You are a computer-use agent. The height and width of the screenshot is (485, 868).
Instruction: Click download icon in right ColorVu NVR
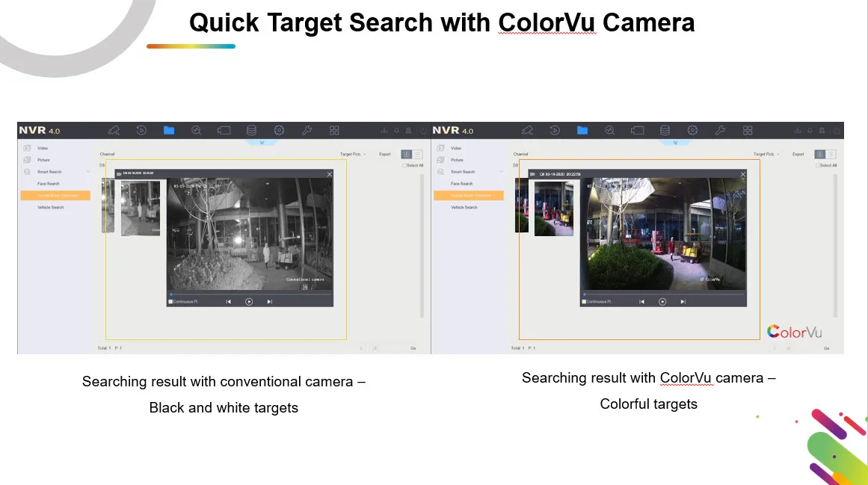(x=798, y=131)
